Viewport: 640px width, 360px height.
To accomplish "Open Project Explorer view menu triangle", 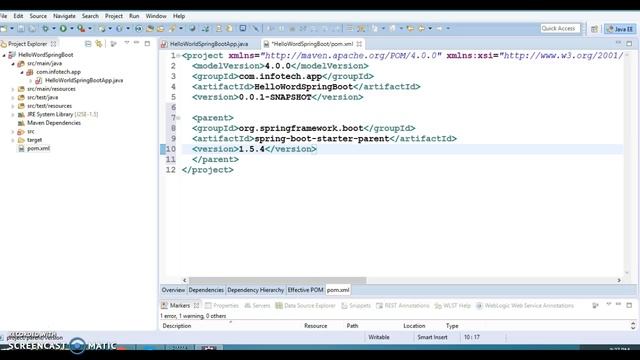I will point(127,43).
